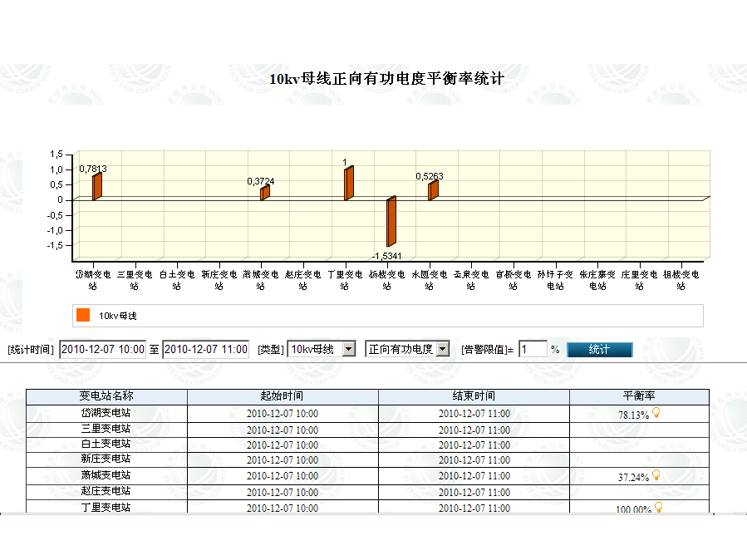This screenshot has height=560, width=747.
Task: Open the 10kv母线 type dropdown arrow
Action: coord(349,349)
